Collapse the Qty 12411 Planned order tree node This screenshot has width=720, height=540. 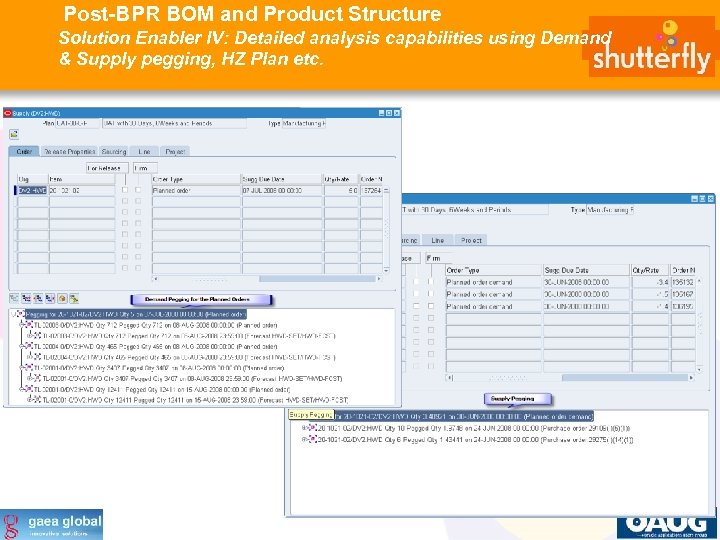(22, 389)
